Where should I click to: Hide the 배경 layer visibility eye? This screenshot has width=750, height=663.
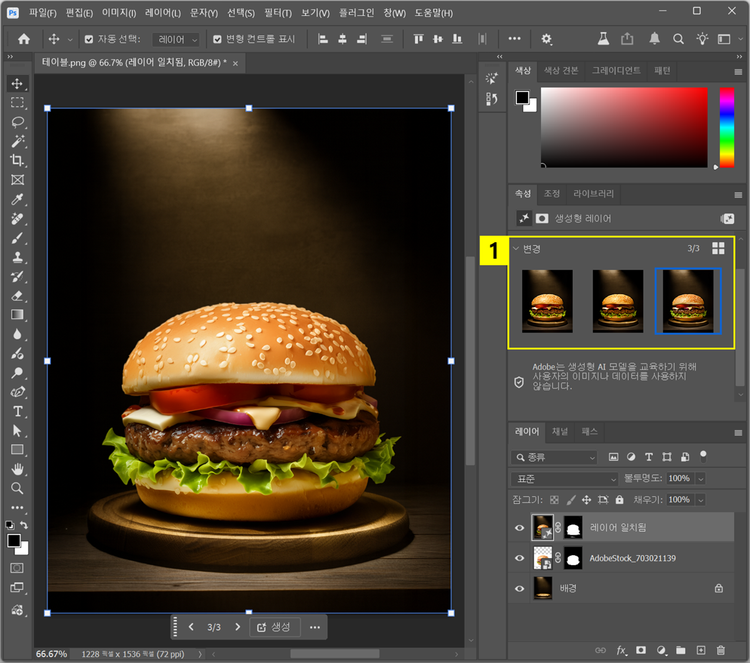519,589
